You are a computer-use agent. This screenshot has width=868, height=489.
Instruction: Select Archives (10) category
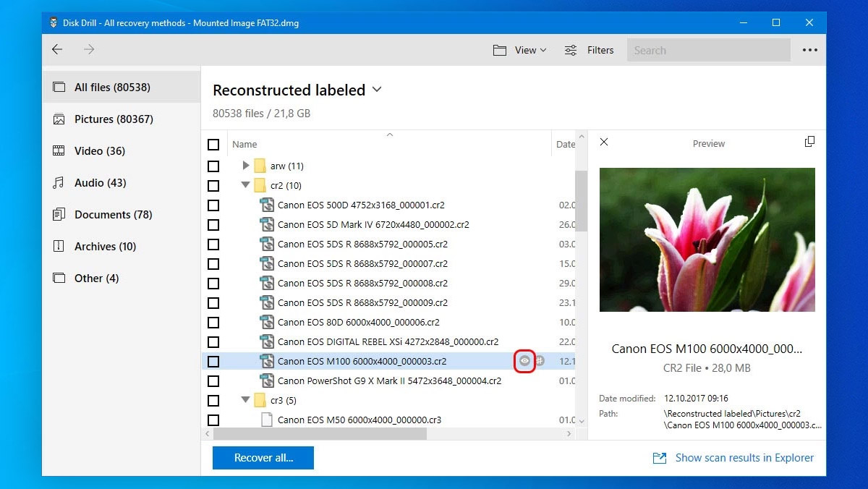click(x=121, y=247)
